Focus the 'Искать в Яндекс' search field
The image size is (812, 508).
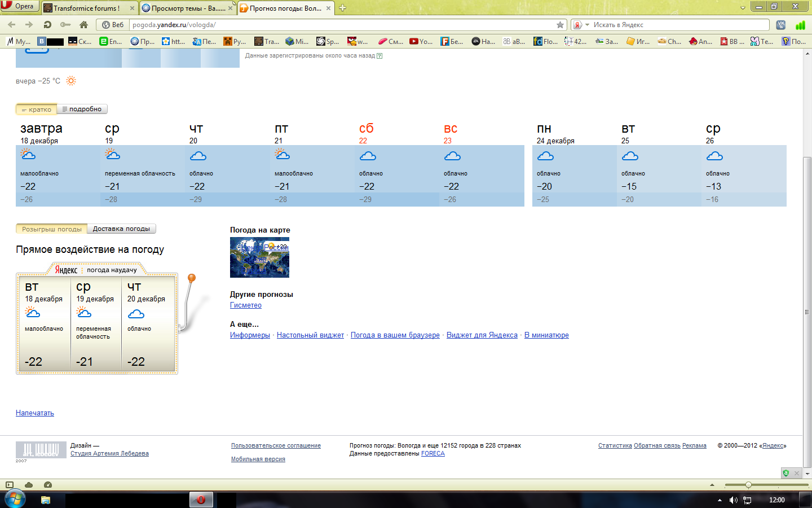point(679,25)
